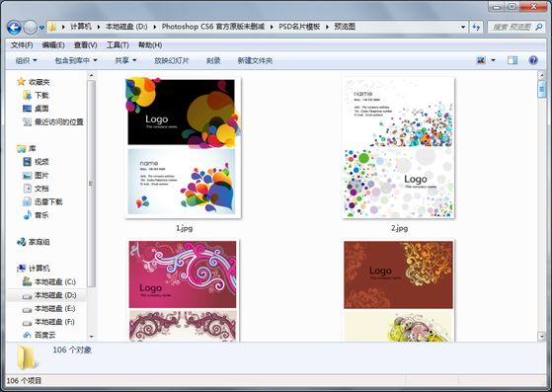Click sidebar scrollbar down arrow
The width and height of the screenshot is (552, 392).
coord(91,337)
